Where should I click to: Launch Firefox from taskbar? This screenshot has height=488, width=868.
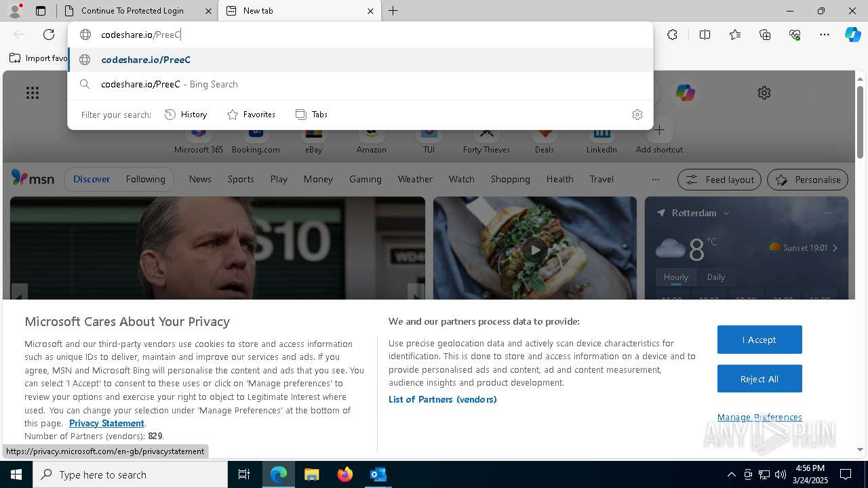click(344, 474)
